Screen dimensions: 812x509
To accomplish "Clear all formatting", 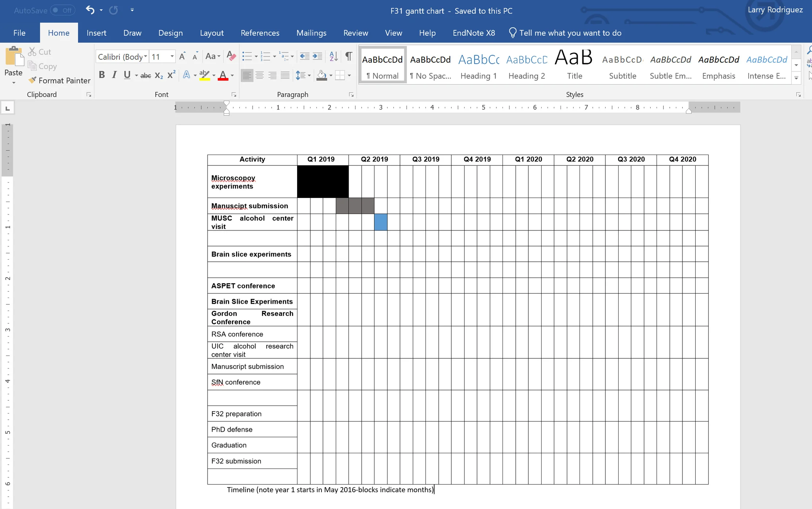I will 231,56.
